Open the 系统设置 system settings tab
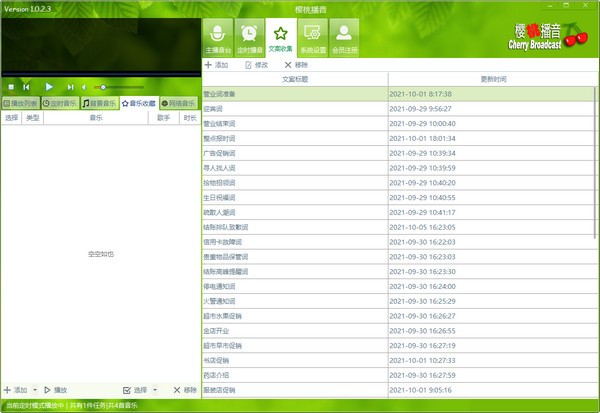 313,38
